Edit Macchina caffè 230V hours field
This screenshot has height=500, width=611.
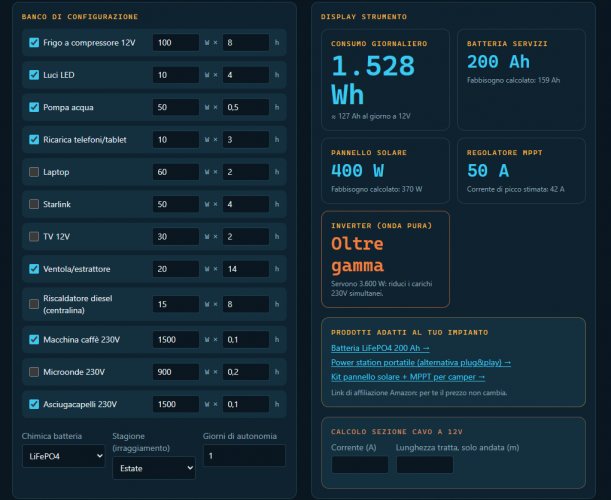[x=245, y=339]
